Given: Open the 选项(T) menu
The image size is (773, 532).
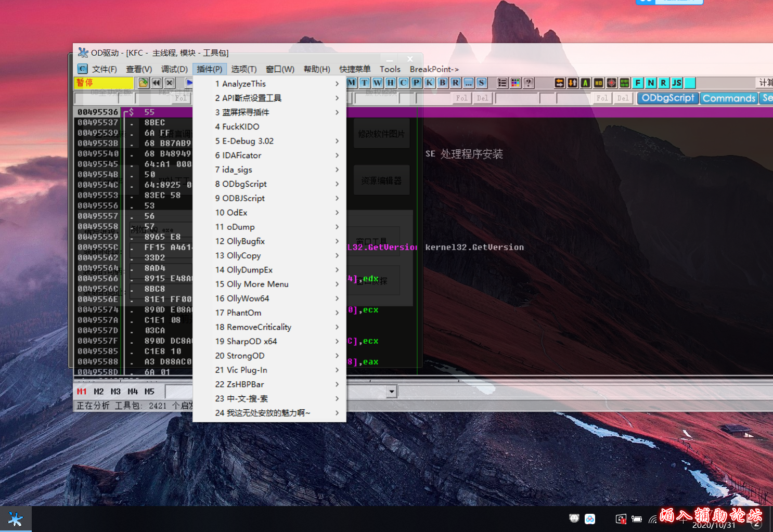Looking at the screenshot, I should pyautogui.click(x=243, y=69).
